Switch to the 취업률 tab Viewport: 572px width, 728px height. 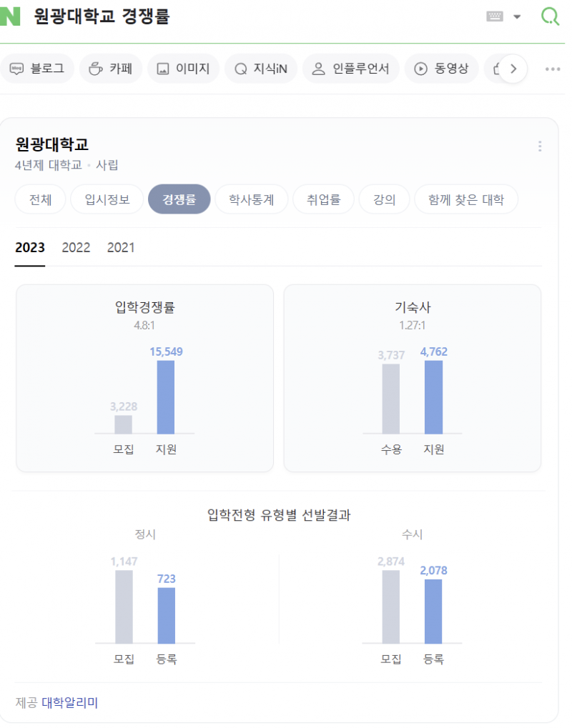[323, 199]
